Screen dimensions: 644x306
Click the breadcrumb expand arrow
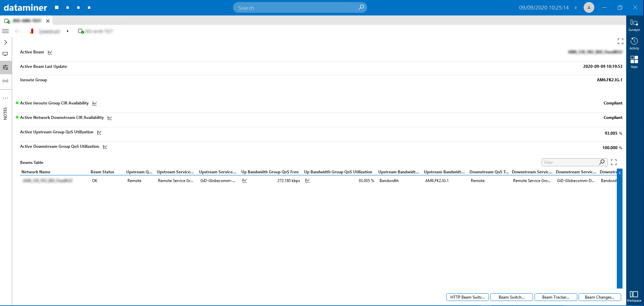tap(67, 31)
